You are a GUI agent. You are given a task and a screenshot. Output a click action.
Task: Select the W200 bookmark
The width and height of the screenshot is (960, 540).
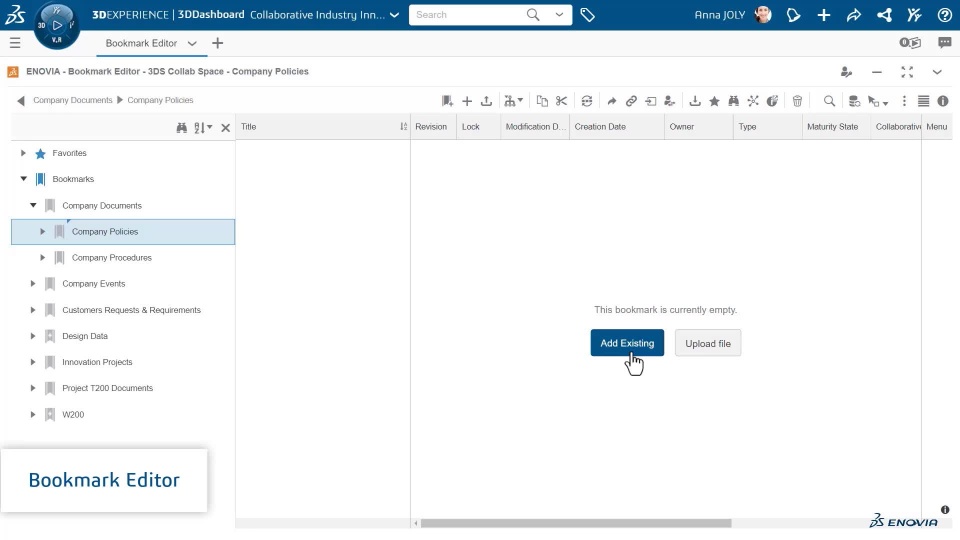pyautogui.click(x=73, y=414)
